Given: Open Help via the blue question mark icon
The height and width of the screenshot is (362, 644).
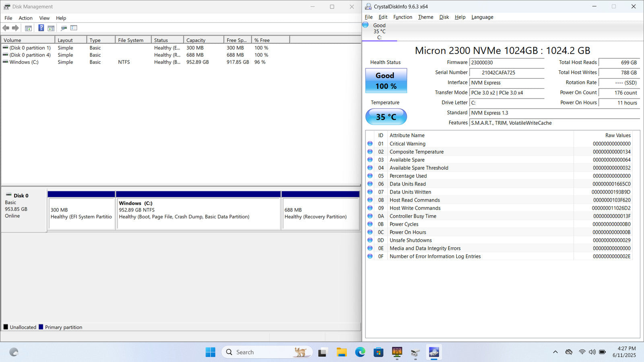Looking at the screenshot, I should (41, 28).
